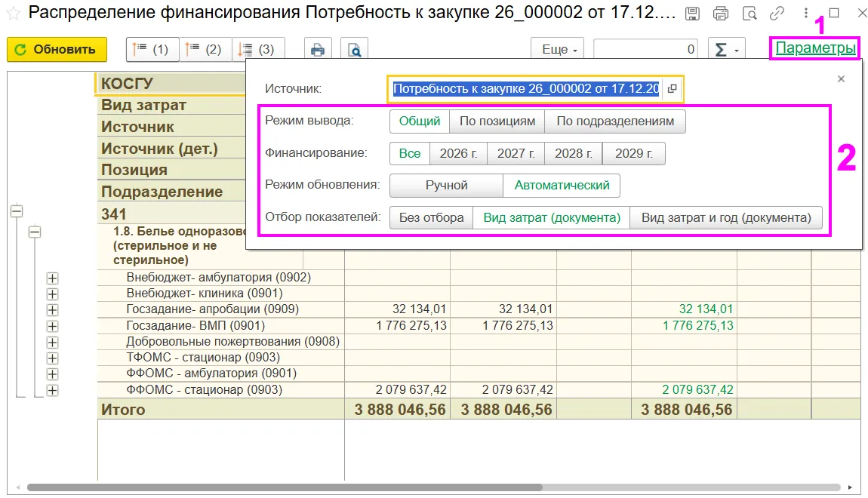Image resolution: width=868 pixels, height=498 pixels.
Task: Close the parameters popup with X
Action: pos(841,79)
